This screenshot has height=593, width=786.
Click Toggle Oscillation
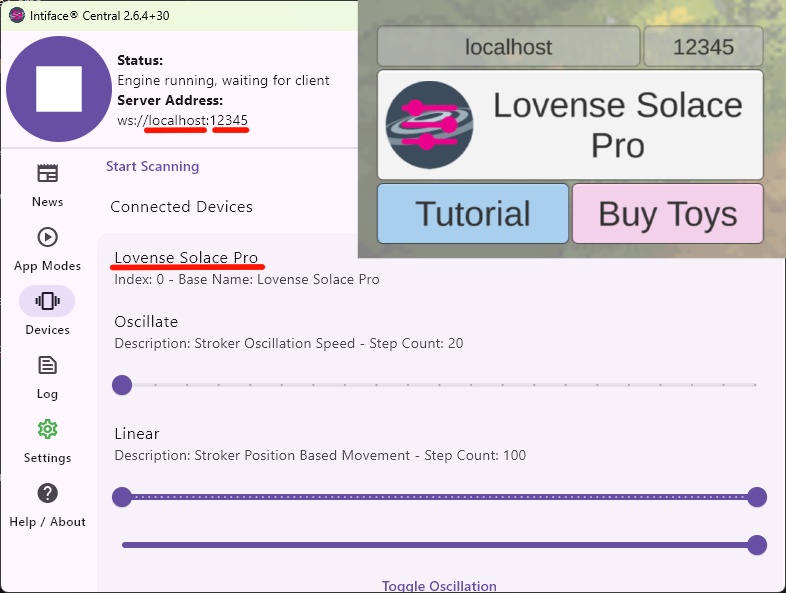439,585
